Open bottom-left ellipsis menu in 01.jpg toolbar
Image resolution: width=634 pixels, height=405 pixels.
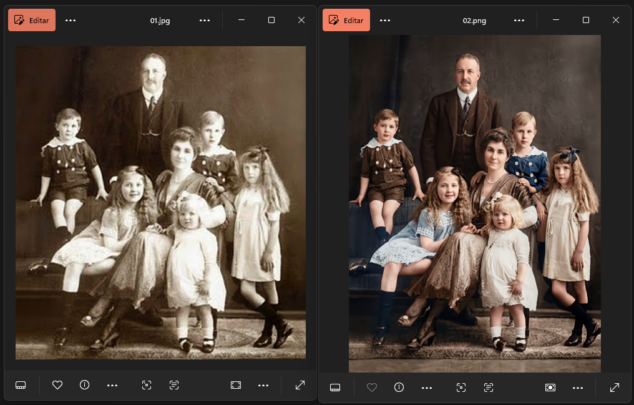[112, 385]
